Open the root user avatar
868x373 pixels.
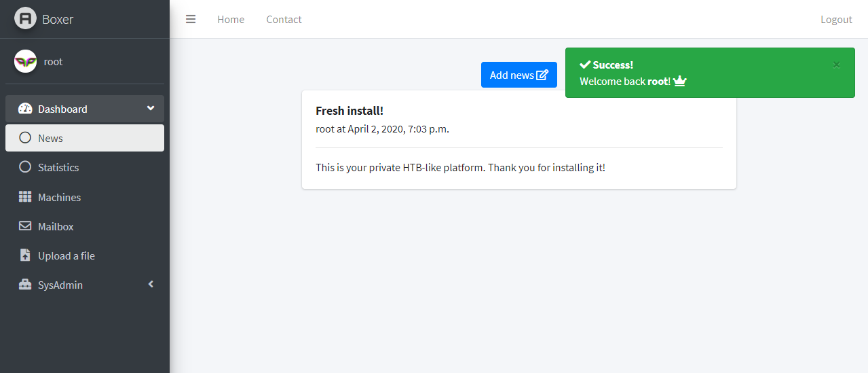point(25,61)
